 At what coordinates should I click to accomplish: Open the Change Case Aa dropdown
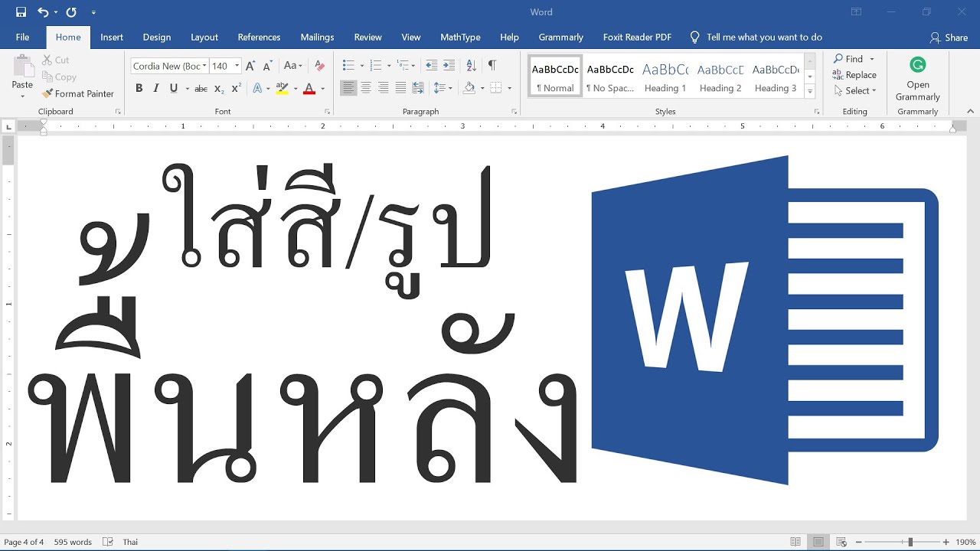(293, 66)
